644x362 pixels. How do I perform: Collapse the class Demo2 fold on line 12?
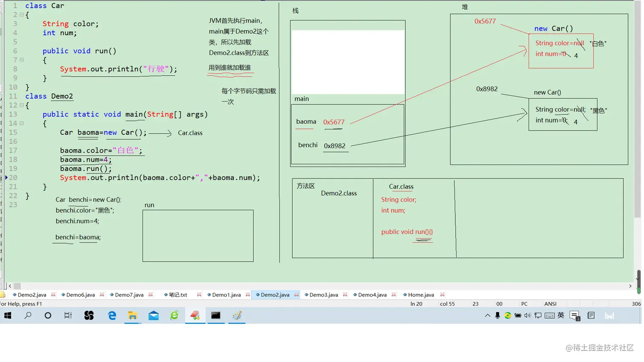pyautogui.click(x=22, y=105)
